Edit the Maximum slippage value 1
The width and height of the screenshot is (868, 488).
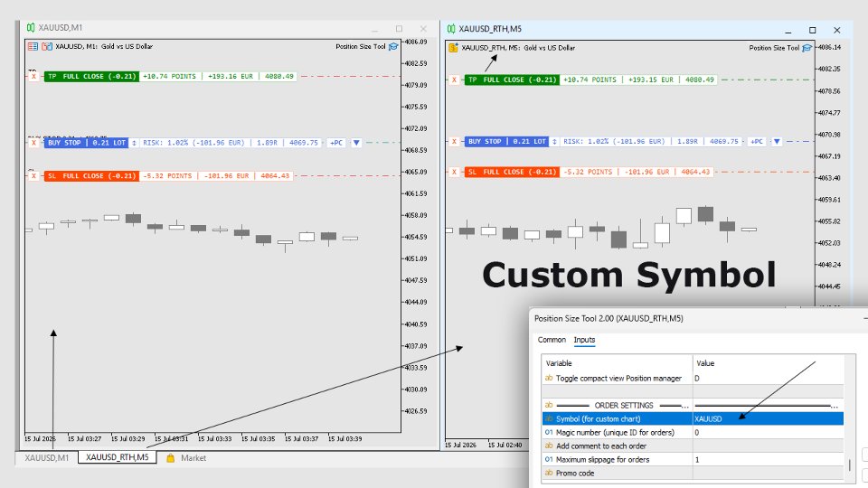pos(768,459)
